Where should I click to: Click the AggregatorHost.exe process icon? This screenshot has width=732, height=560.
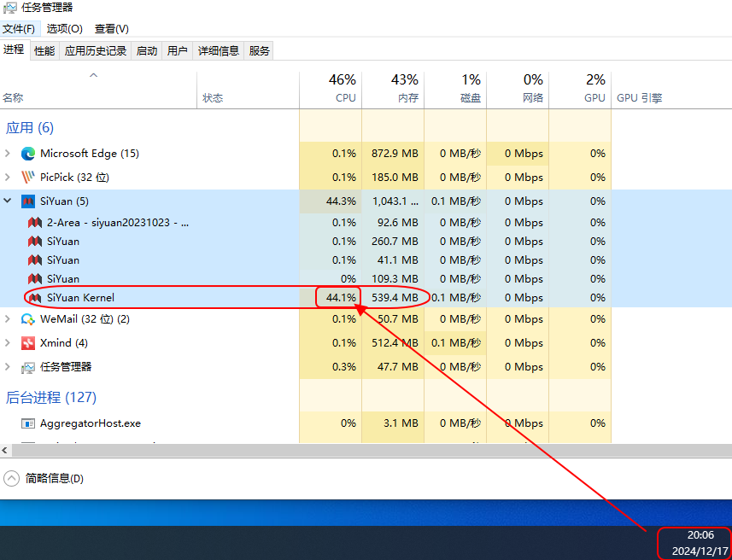(28, 423)
